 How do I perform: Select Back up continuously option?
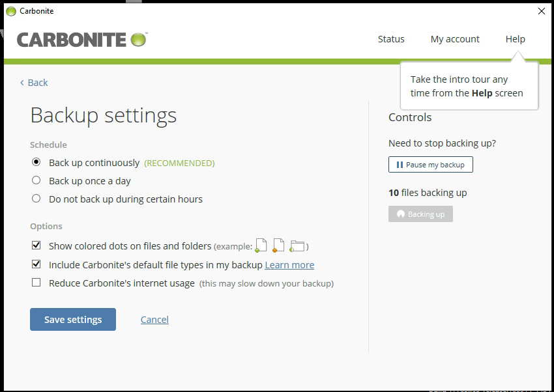36,162
